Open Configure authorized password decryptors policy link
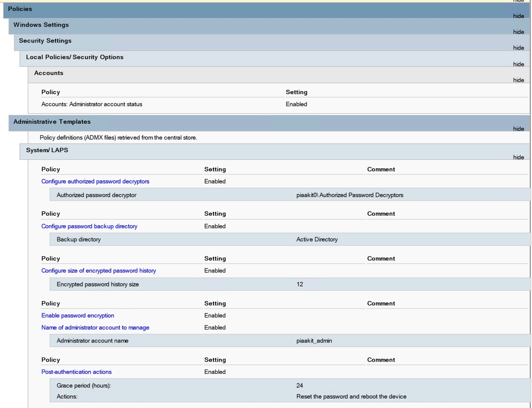532x408 pixels. click(95, 181)
